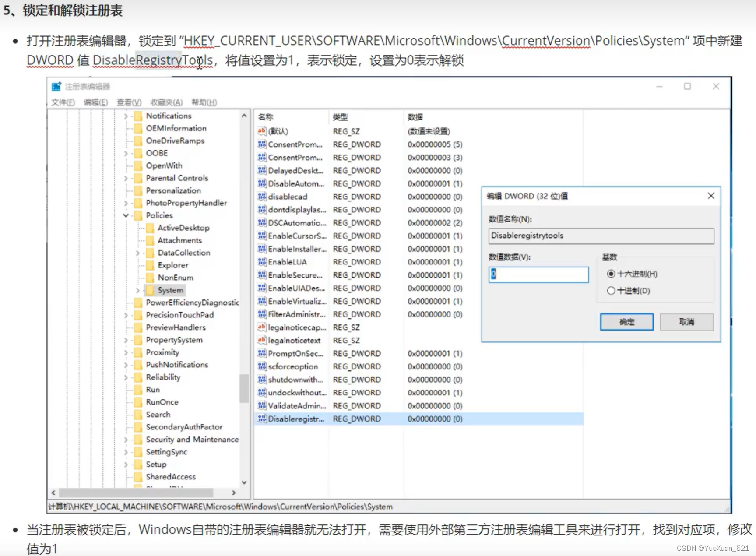Click the DWORD icon beside PromptOnSec...
The width and height of the screenshot is (756, 556).
262,353
